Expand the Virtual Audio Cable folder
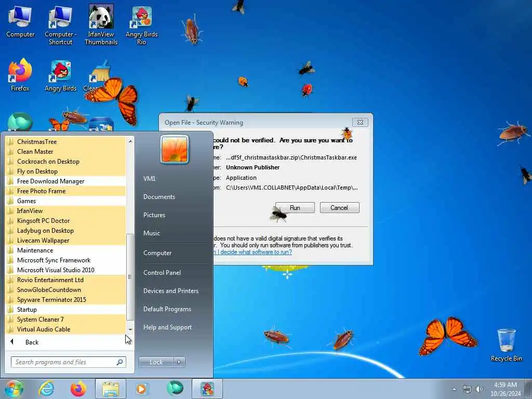Screen dimensions: 532x399 [x=66, y=329]
